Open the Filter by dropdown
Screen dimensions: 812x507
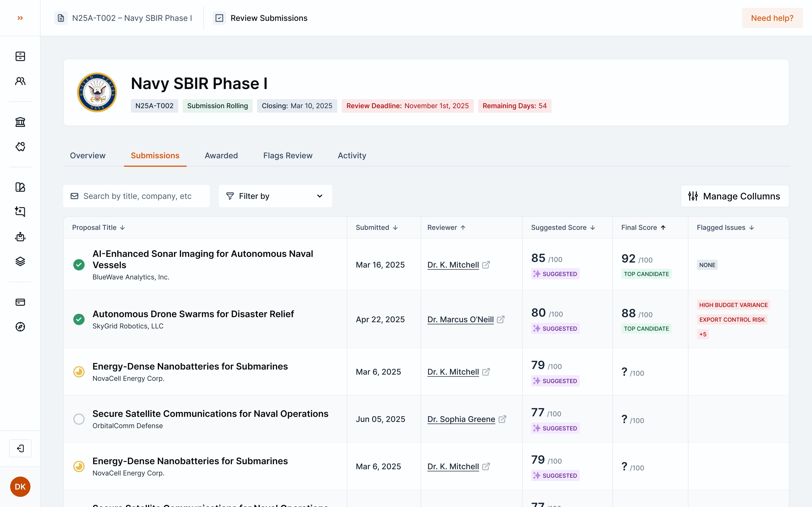275,196
